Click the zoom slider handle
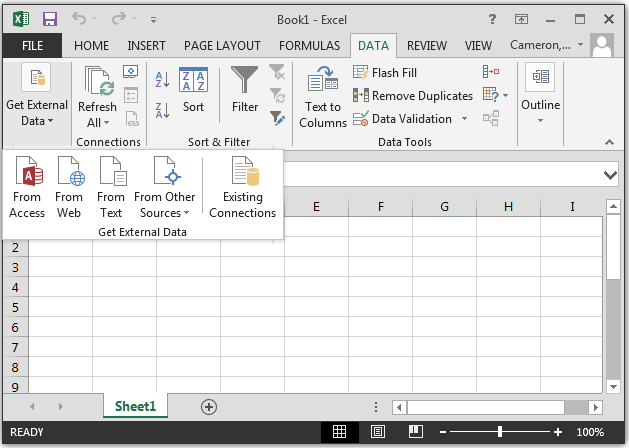 point(500,432)
